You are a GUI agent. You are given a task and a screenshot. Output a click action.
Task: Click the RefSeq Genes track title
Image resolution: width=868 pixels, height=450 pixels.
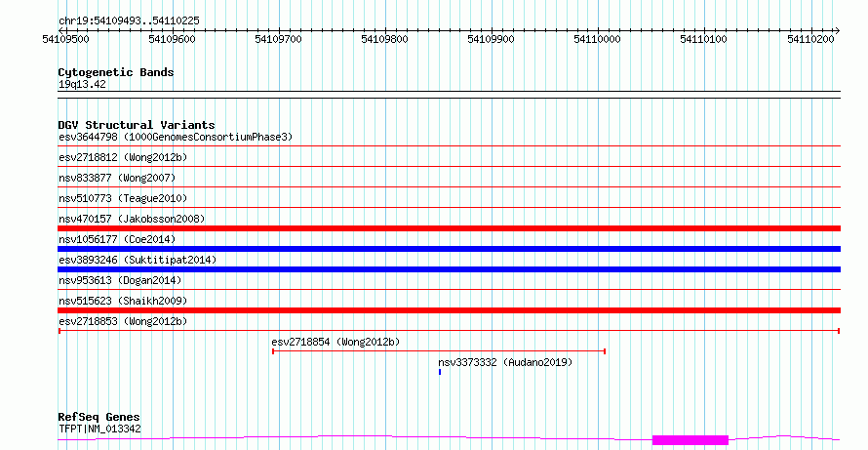[x=99, y=417]
